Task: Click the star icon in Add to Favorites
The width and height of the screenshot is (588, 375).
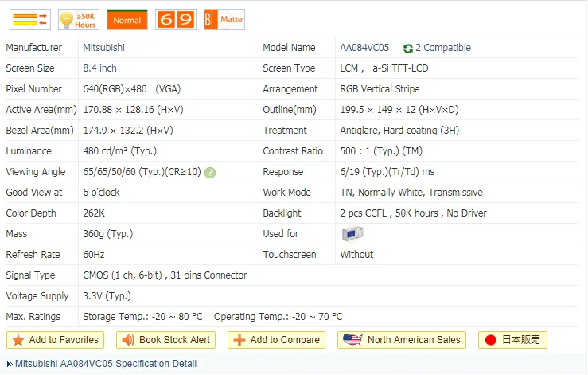Action: pos(18,341)
